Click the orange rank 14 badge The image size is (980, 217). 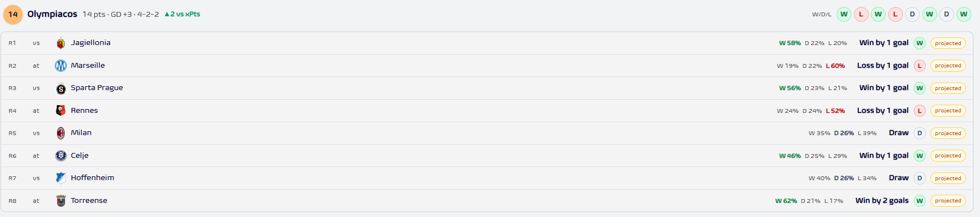[x=13, y=15]
